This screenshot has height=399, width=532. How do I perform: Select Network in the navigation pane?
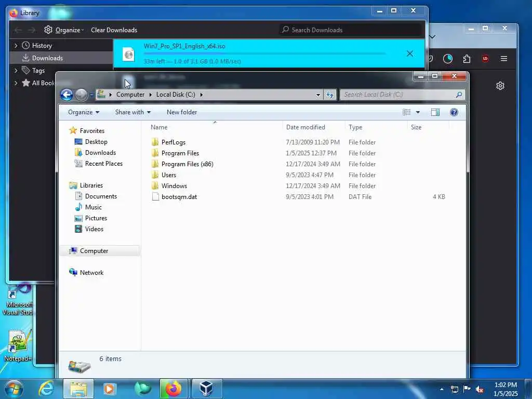click(x=91, y=272)
